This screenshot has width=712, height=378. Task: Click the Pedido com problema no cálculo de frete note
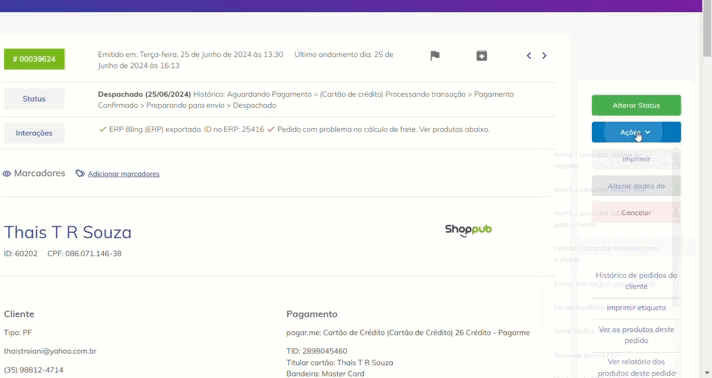click(378, 129)
